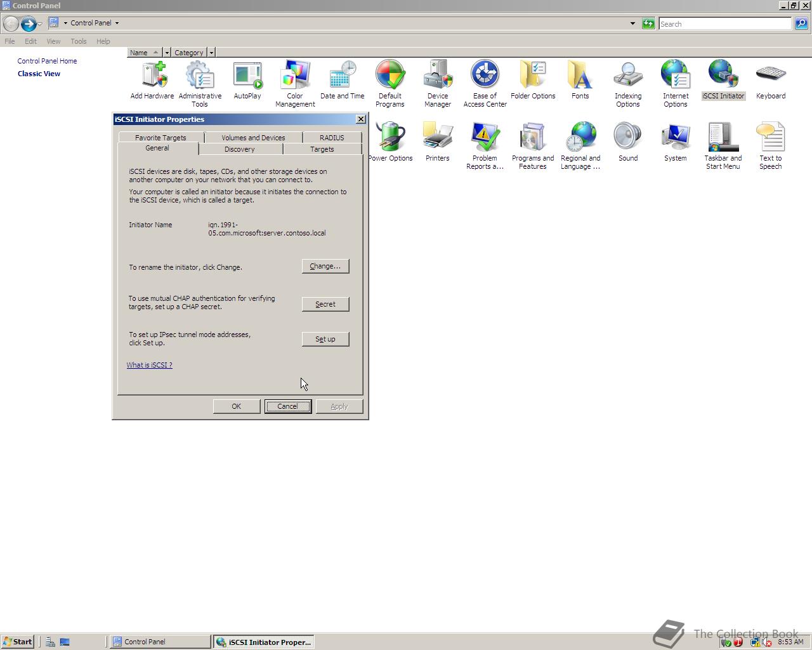
Task: Open the Name column dropdown arrow
Action: 167,53
